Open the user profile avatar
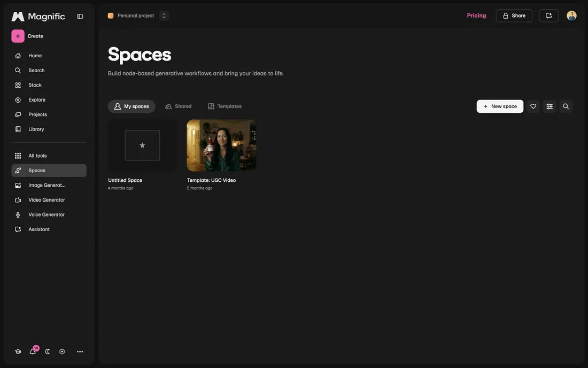588x368 pixels. coord(571,16)
